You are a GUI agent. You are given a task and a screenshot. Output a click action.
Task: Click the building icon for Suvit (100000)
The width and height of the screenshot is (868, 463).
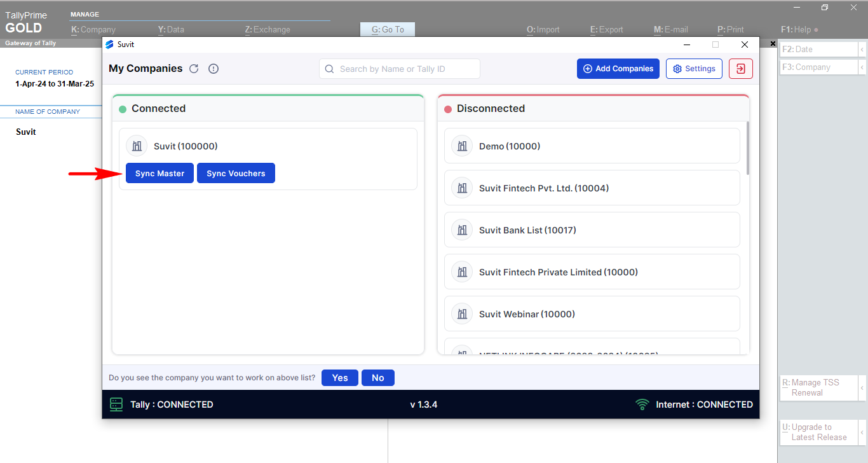point(137,146)
